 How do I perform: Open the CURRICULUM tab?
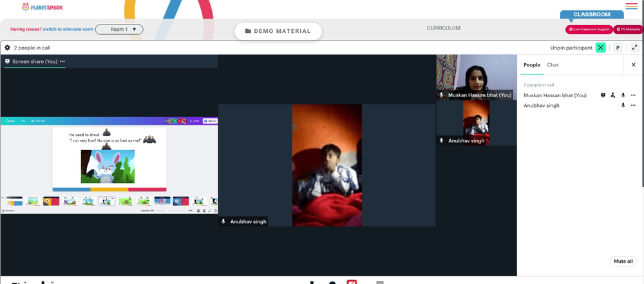click(x=443, y=28)
